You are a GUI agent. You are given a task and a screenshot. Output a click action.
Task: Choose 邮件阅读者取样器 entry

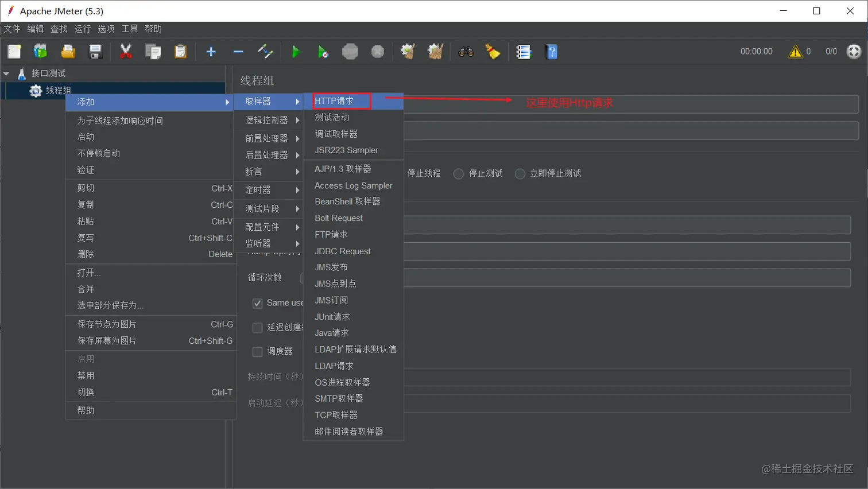(x=354, y=431)
